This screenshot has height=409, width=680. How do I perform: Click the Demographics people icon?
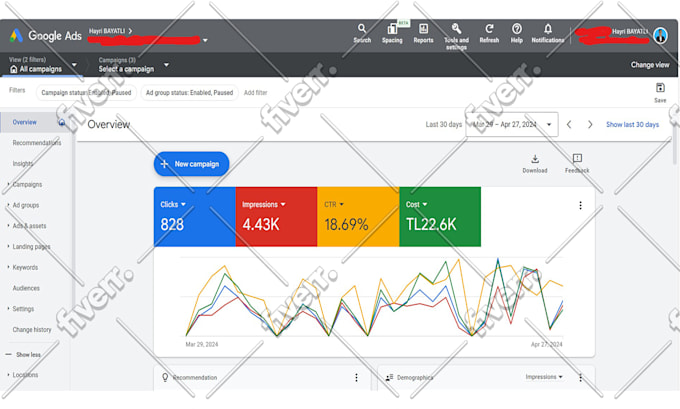pos(389,377)
